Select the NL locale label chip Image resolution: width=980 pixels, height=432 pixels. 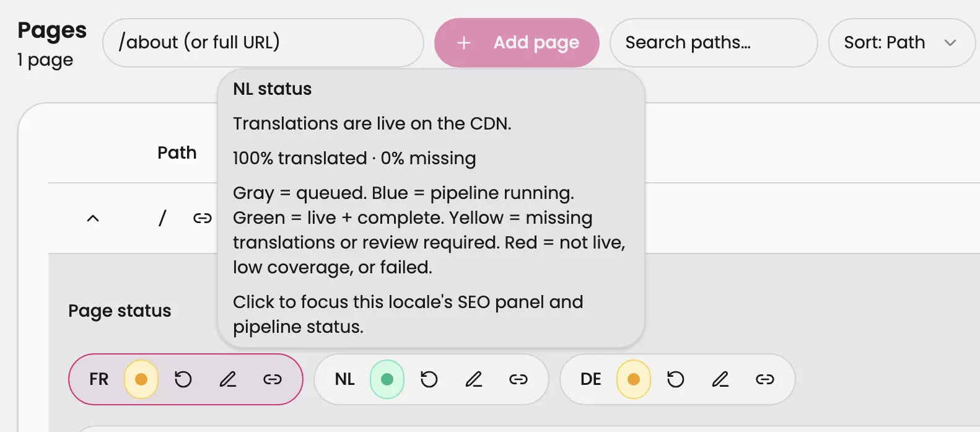pos(344,379)
